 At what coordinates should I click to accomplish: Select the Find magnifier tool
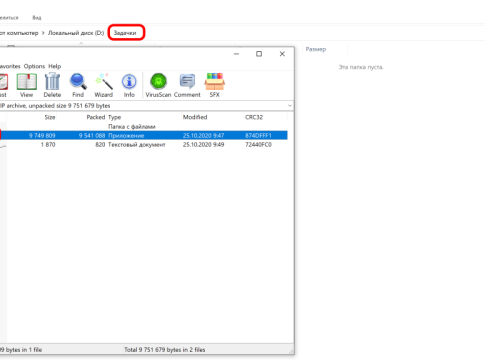78,85
